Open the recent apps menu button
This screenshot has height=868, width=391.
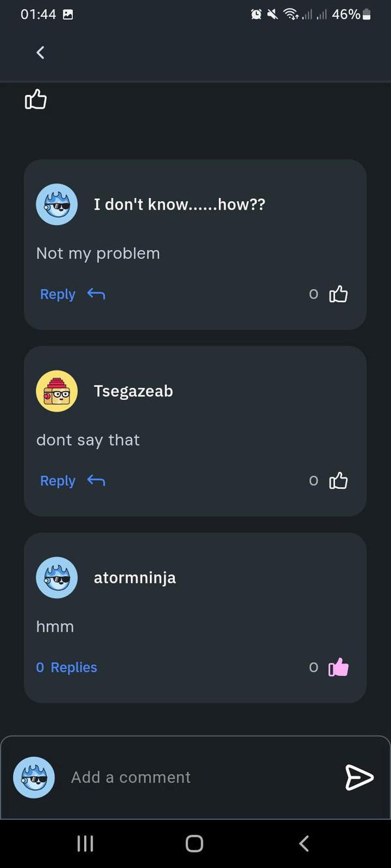85,843
